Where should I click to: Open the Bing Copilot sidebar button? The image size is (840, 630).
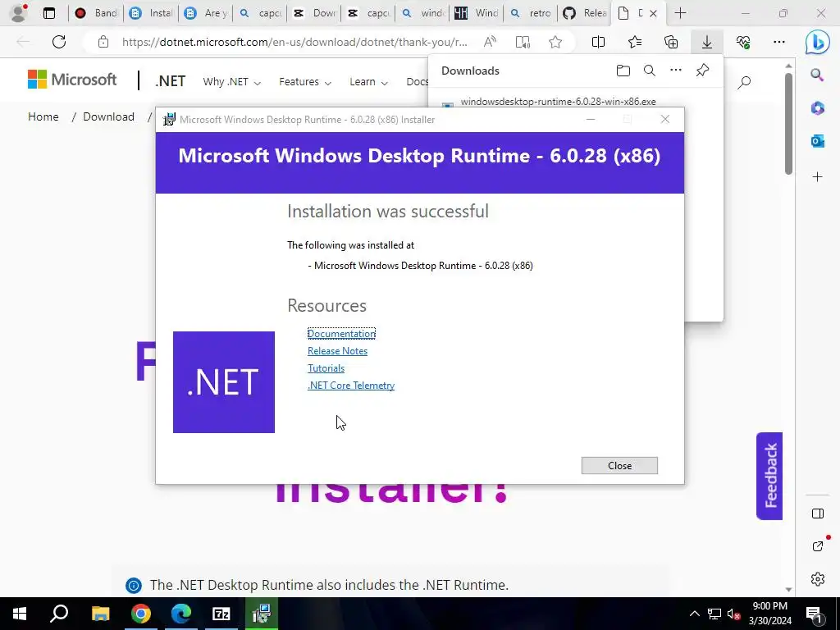[x=818, y=43]
